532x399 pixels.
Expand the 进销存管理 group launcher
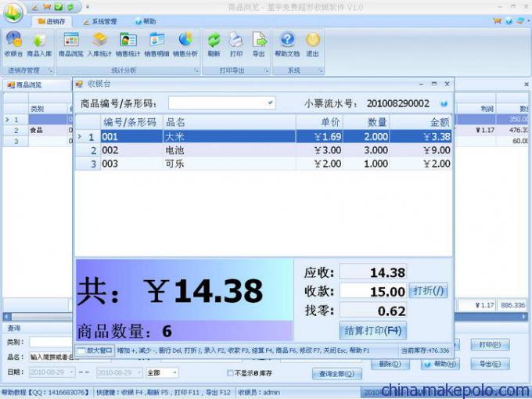[x=50, y=70]
